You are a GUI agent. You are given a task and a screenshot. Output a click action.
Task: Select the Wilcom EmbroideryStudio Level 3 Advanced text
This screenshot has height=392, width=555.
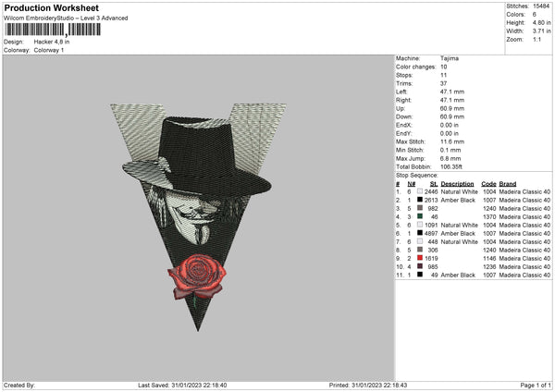pyautogui.click(x=66, y=18)
